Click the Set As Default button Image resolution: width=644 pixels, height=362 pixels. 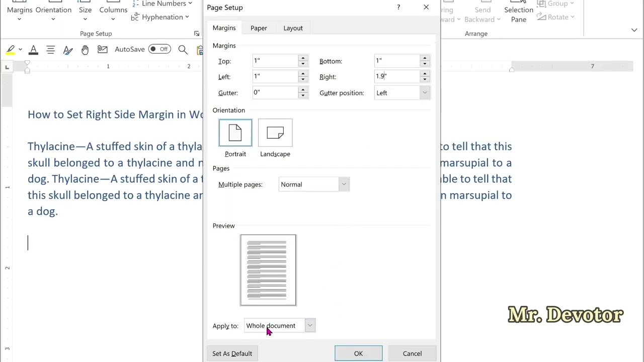[x=232, y=353]
